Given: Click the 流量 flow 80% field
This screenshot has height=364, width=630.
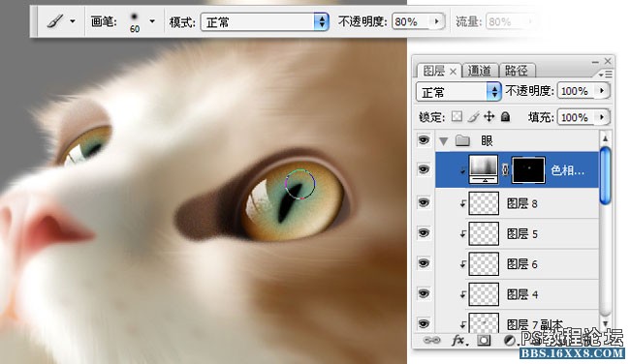Looking at the screenshot, I should pyautogui.click(x=504, y=21).
